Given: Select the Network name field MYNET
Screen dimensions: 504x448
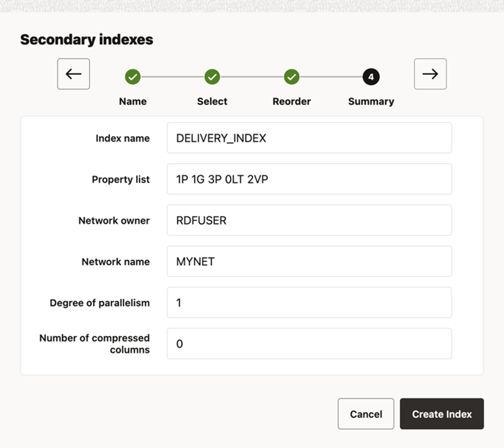Looking at the screenshot, I should [309, 262].
